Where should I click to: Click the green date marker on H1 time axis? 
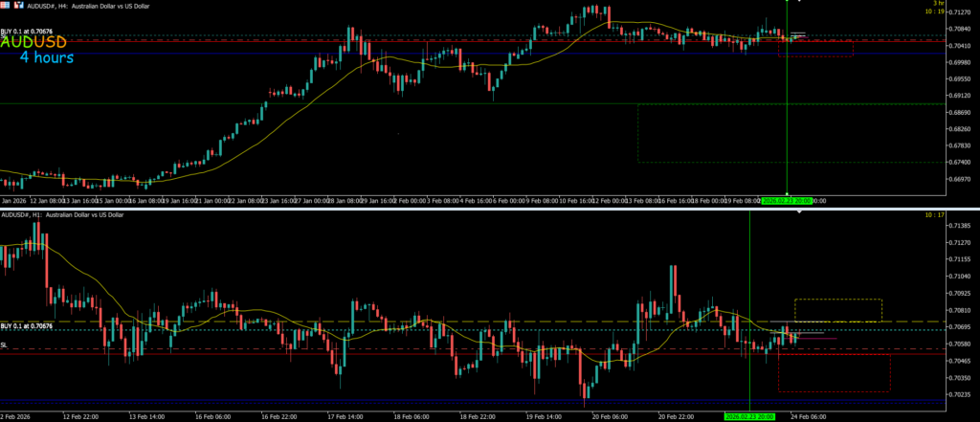pyautogui.click(x=748, y=417)
